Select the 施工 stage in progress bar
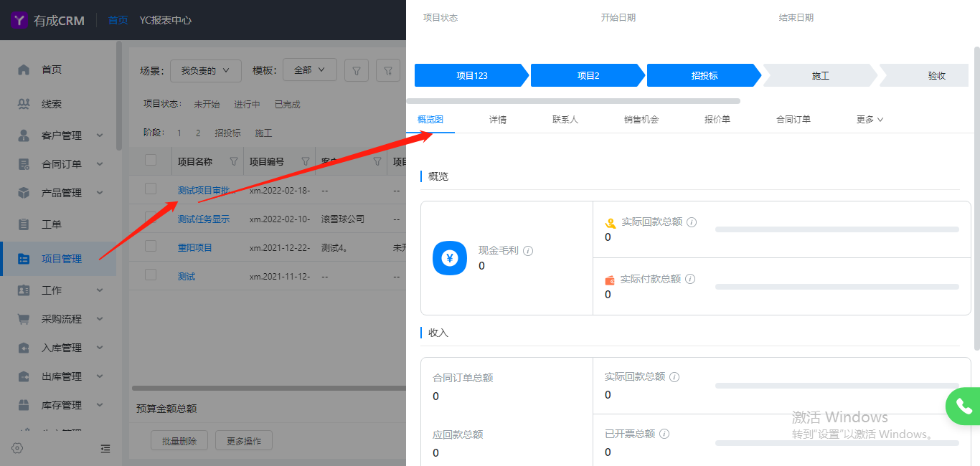The image size is (980, 466). point(820,75)
